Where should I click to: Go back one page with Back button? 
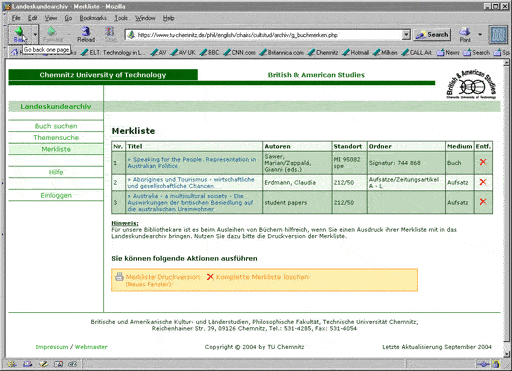point(19,35)
